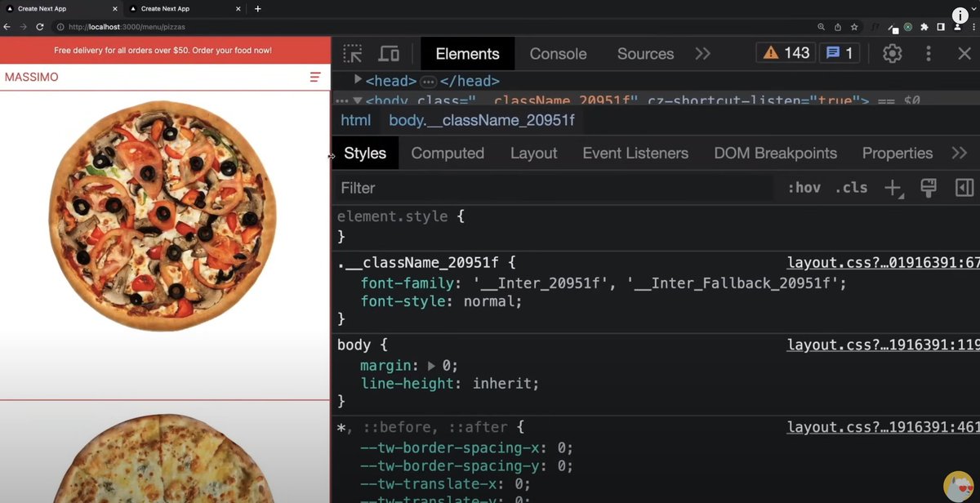Click the font-style: normal declaration
This screenshot has width=980, height=503.
tap(441, 301)
